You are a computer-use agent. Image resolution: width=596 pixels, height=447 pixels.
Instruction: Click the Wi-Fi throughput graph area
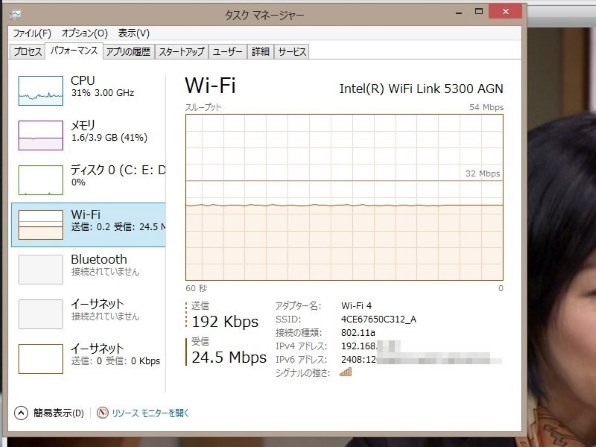pyautogui.click(x=344, y=198)
